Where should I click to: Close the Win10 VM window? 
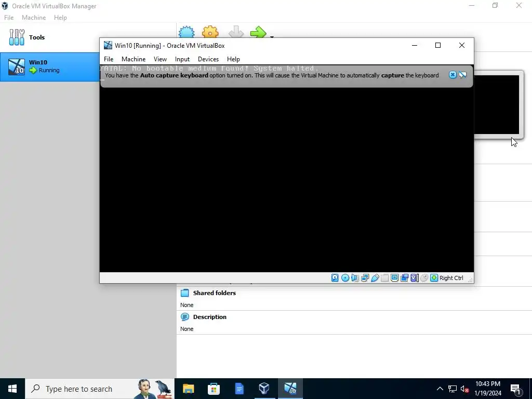462,46
